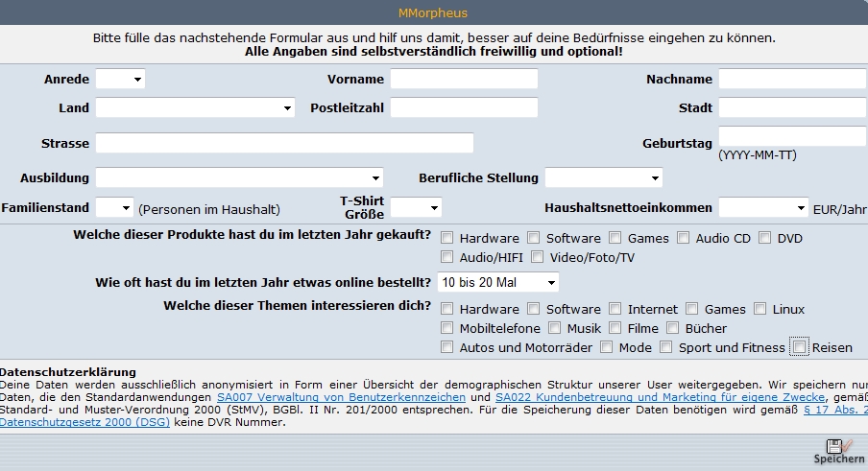Tick the Audio CD checkbox

pos(683,238)
